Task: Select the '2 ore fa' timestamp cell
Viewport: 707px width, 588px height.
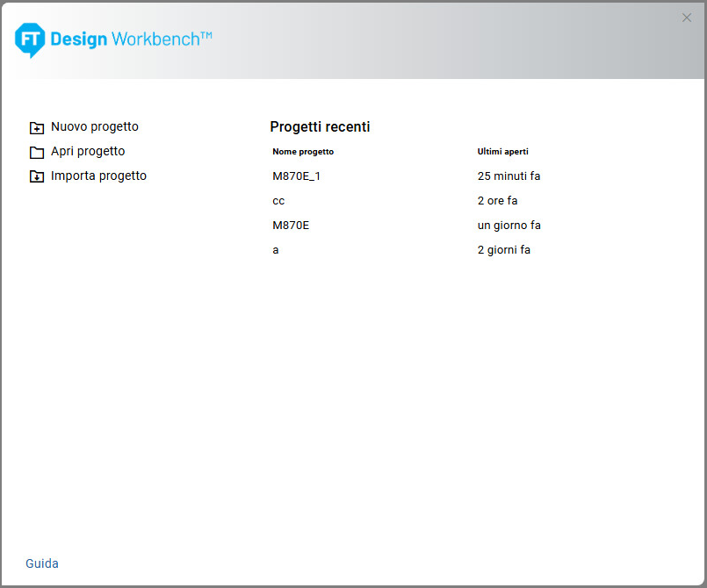Action: click(497, 201)
